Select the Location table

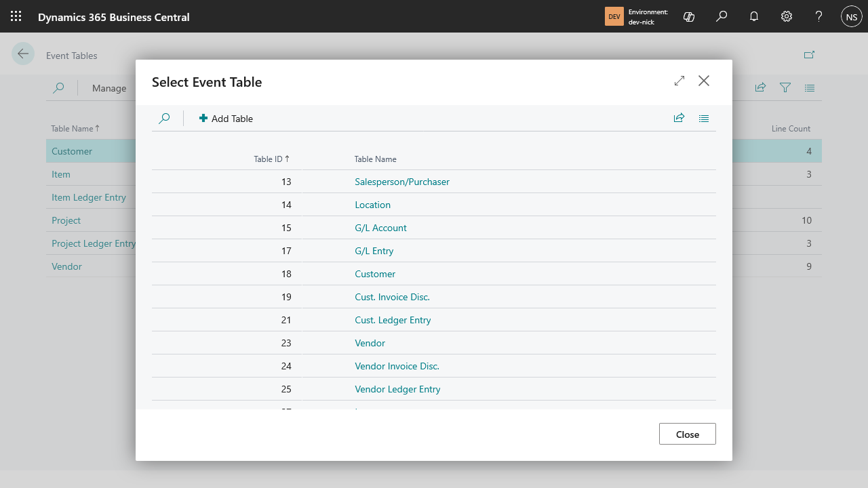(x=372, y=205)
